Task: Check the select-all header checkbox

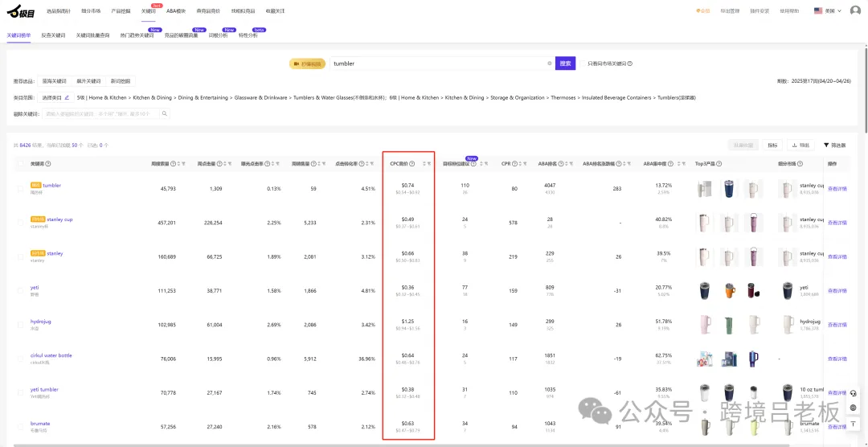Action: [21, 164]
